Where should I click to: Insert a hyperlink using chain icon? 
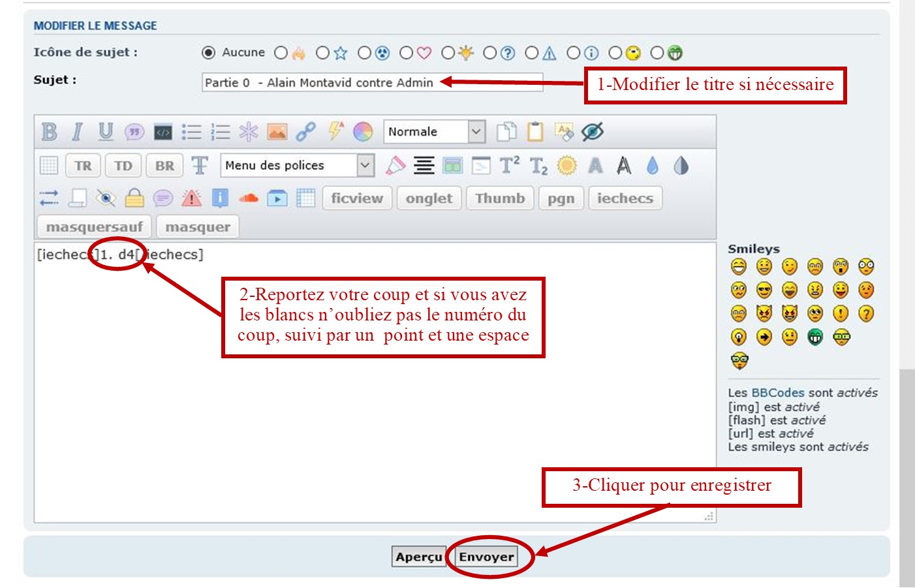[x=305, y=132]
